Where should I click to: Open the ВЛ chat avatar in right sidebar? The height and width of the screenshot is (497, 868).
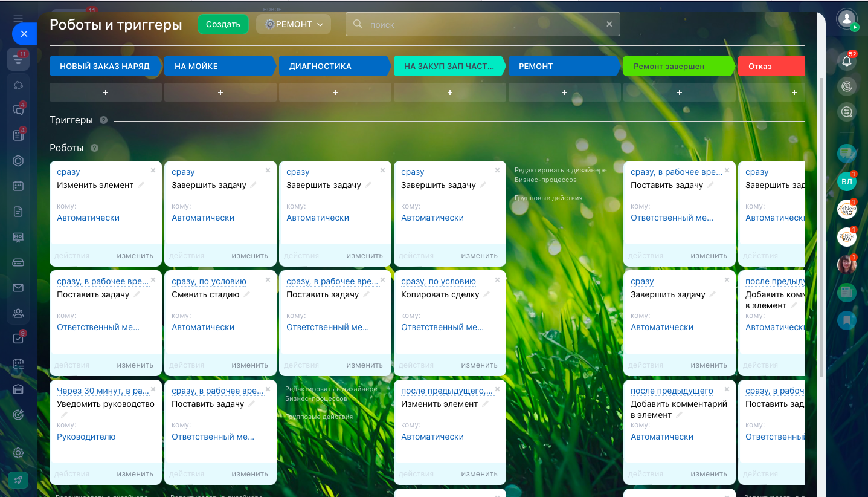click(x=847, y=181)
